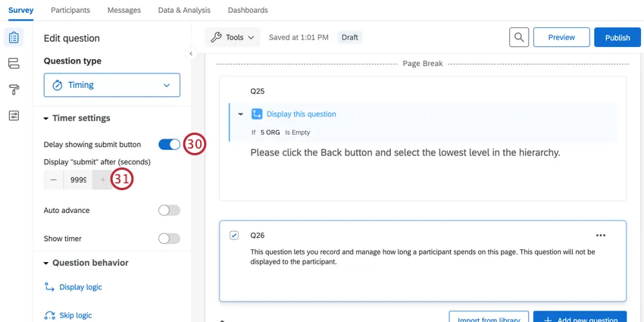Decrease the submit delay seconds with minus
The height and width of the screenshot is (322, 644).
tap(54, 180)
